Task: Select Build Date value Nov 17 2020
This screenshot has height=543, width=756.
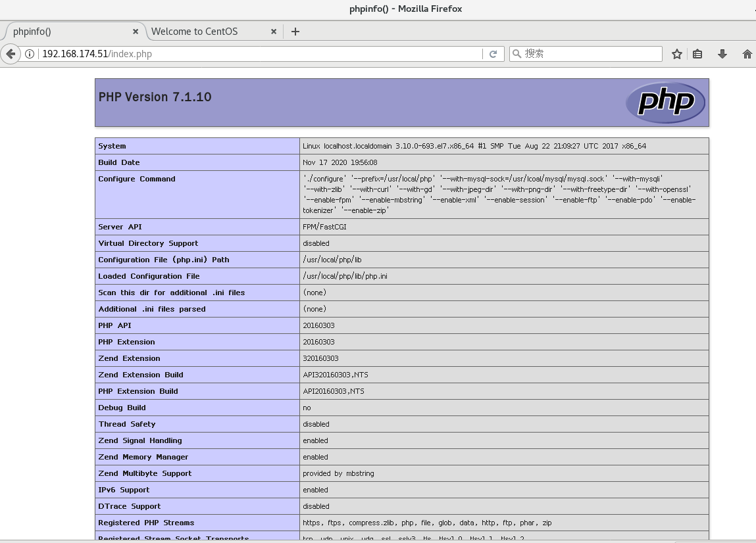Action: (340, 162)
